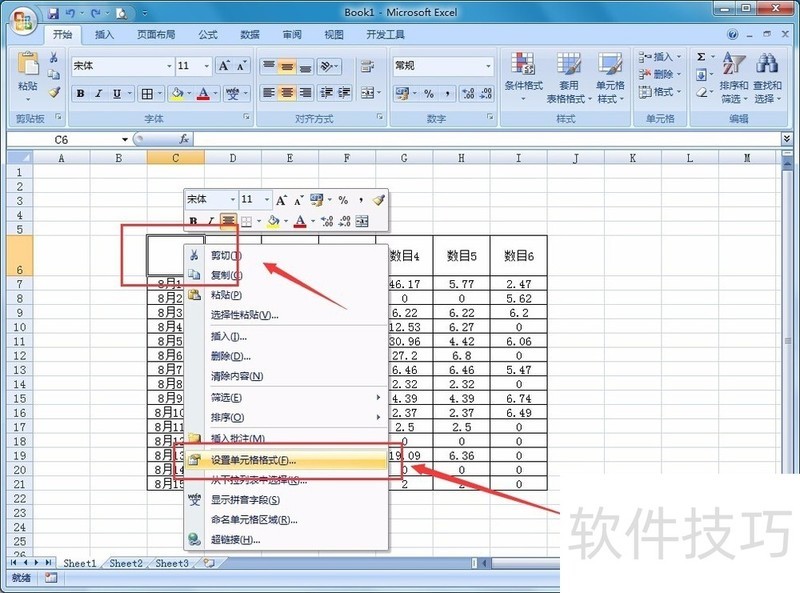This screenshot has width=800, height=593.
Task: Expand the Name Box dropdown
Action: click(x=124, y=139)
